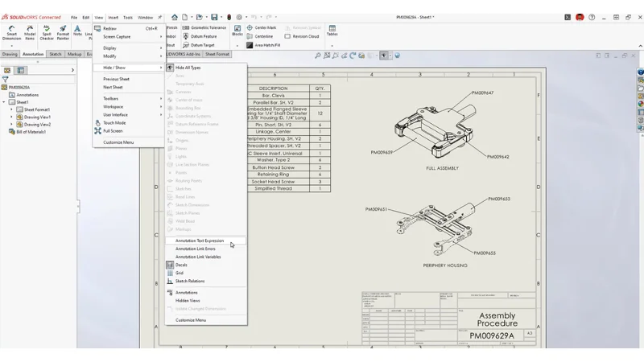Insert a Note annotation
The height and width of the screenshot is (362, 644).
(x=77, y=31)
